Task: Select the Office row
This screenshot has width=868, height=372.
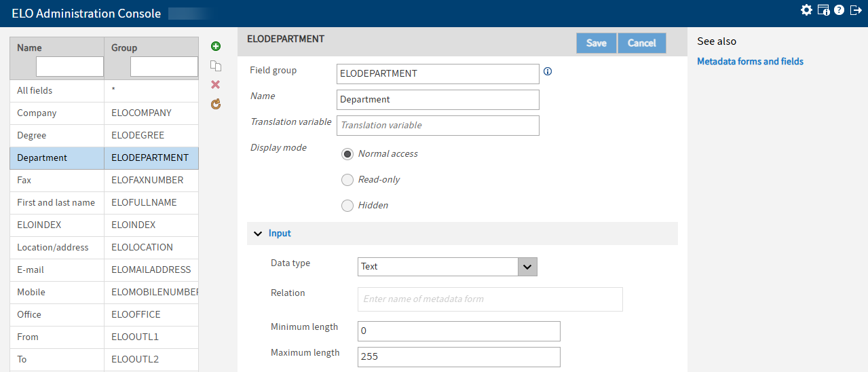Action: click(104, 315)
